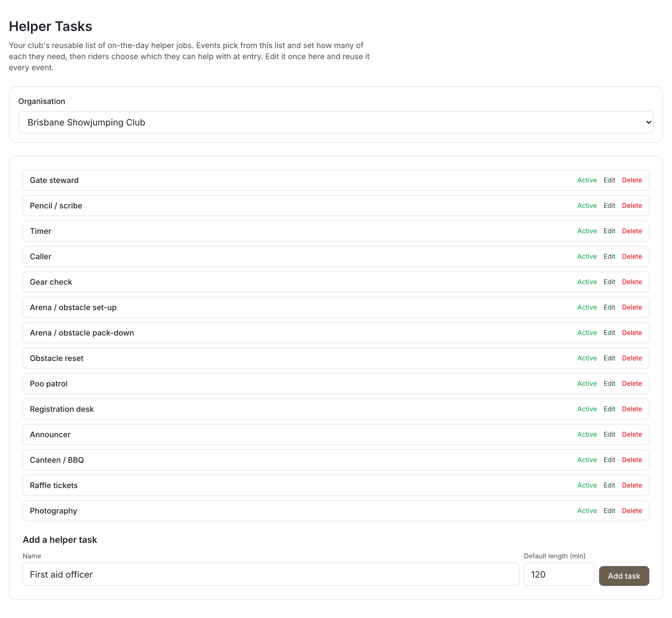Delete the Timer task
Viewport: 672px width, 618px height.
point(632,231)
